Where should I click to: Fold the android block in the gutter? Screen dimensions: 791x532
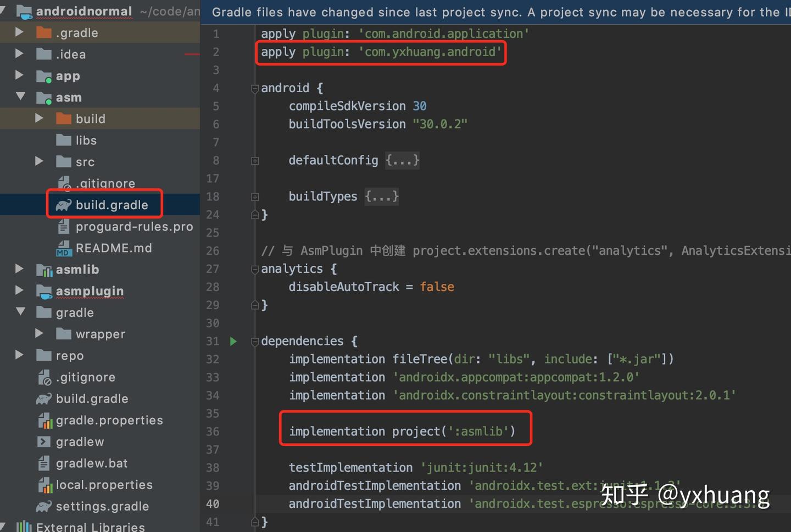255,88
